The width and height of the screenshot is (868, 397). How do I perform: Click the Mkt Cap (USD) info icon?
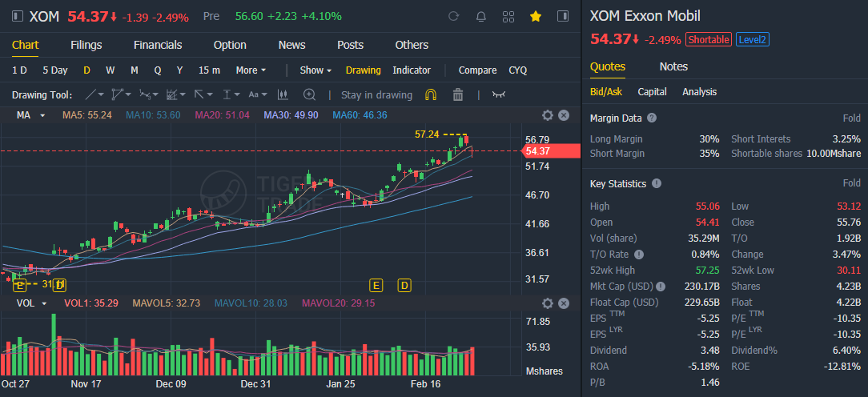[661, 287]
